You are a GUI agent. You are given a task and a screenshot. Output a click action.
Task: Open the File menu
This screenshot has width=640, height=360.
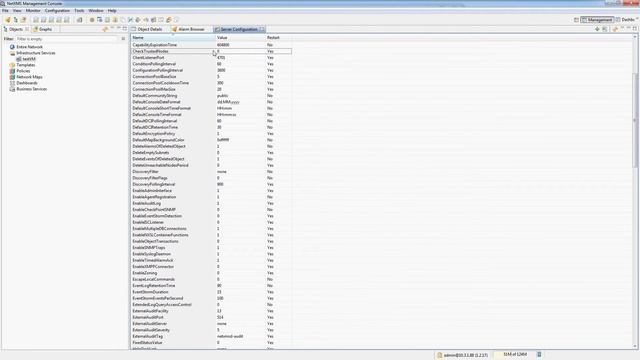point(5,11)
